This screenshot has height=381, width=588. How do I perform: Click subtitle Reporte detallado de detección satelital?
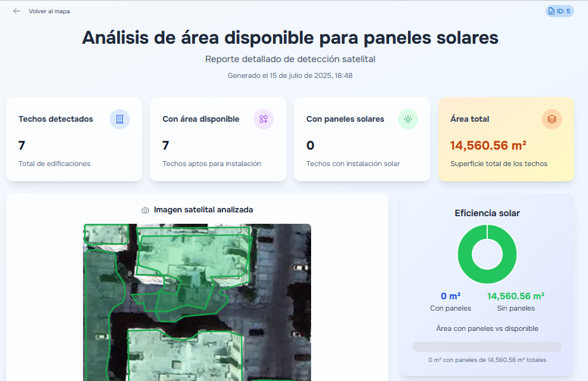pyautogui.click(x=290, y=60)
